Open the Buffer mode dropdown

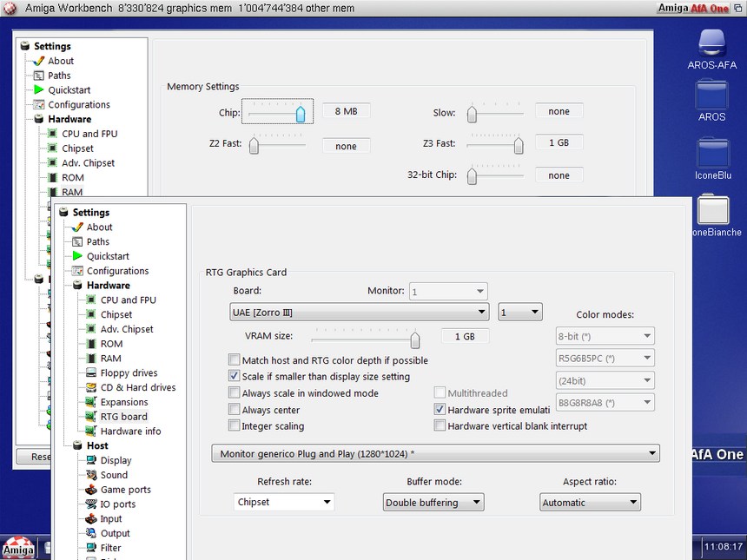[433, 502]
